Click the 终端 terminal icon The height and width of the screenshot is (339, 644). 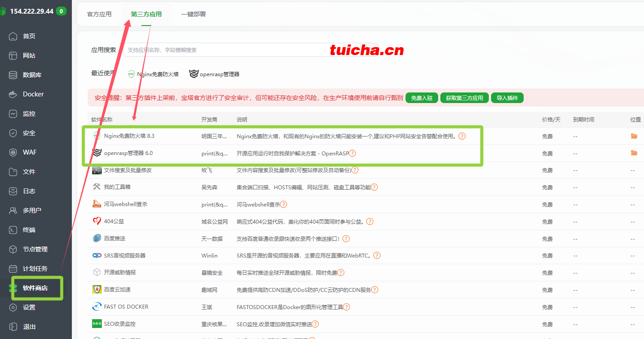click(x=13, y=230)
